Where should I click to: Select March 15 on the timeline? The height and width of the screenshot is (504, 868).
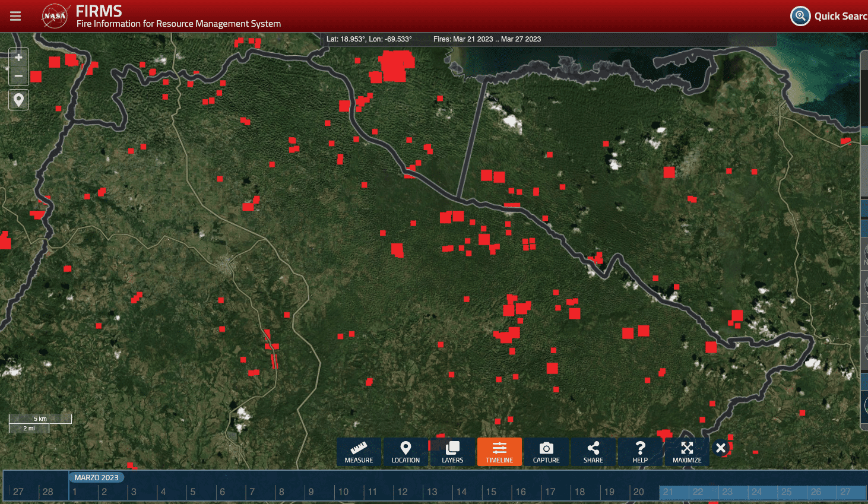(492, 492)
